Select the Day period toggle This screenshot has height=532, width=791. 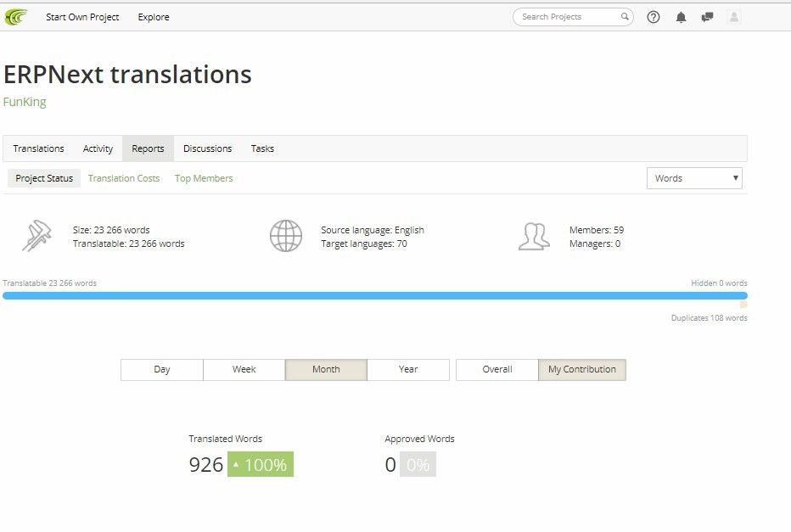(x=162, y=370)
